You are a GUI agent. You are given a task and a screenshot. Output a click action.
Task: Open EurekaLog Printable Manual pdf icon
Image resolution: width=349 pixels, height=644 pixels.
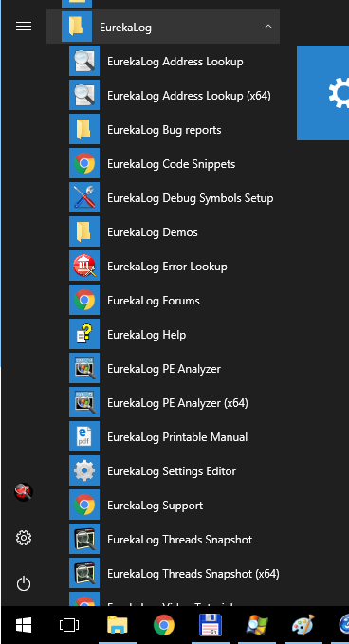tap(84, 435)
